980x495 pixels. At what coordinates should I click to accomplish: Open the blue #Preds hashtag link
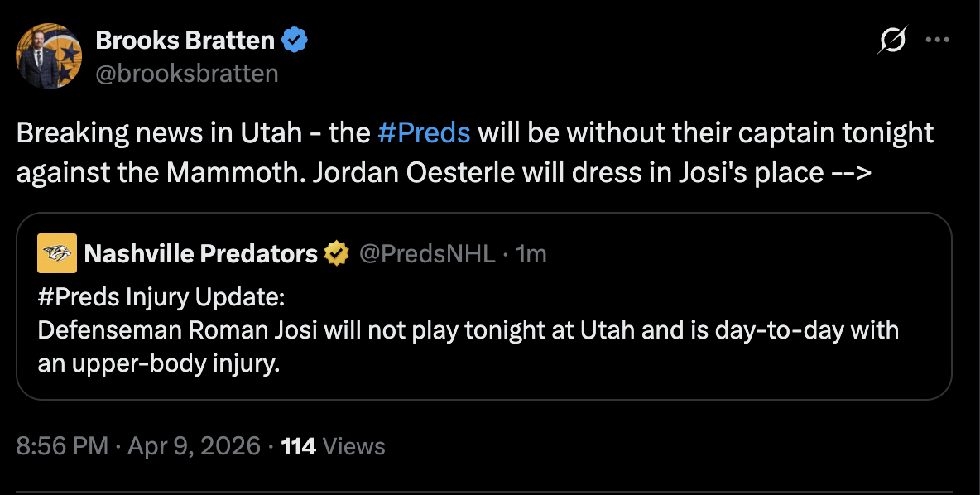click(423, 132)
